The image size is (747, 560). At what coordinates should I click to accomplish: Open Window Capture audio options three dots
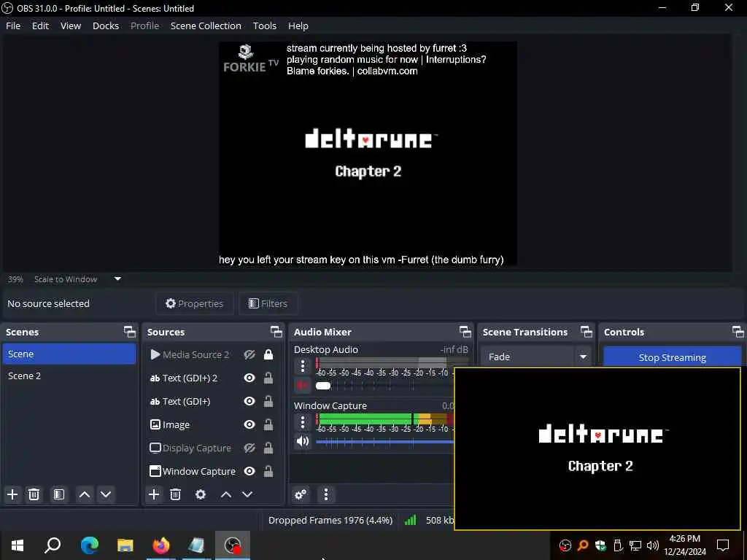click(x=303, y=422)
